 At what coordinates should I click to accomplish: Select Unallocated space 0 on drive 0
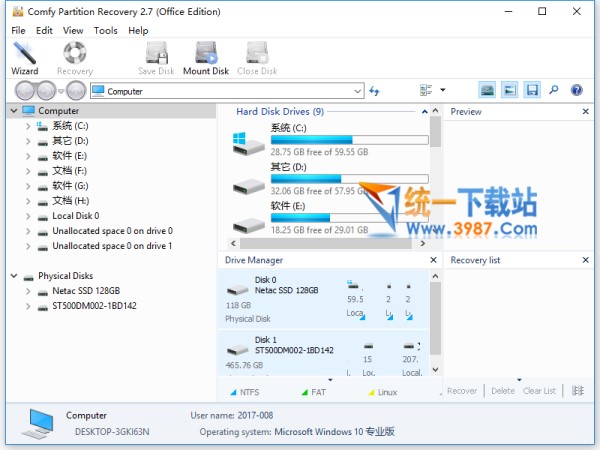click(x=112, y=231)
